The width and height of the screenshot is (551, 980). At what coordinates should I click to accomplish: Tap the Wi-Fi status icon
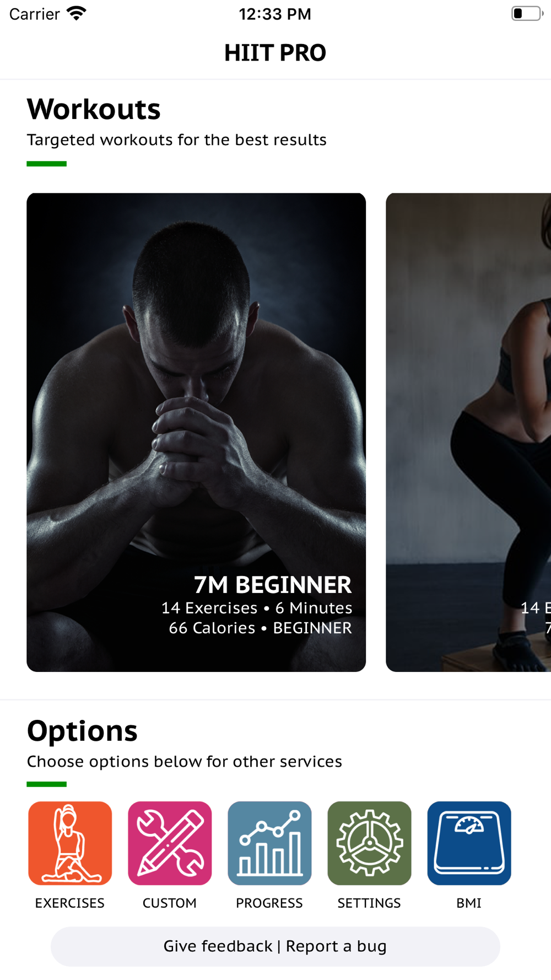click(77, 13)
